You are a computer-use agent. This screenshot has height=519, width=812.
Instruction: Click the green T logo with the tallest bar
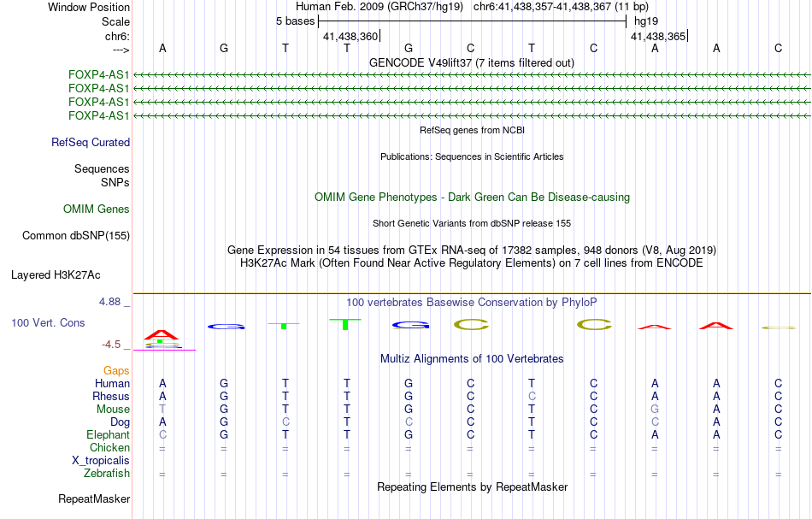345,324
